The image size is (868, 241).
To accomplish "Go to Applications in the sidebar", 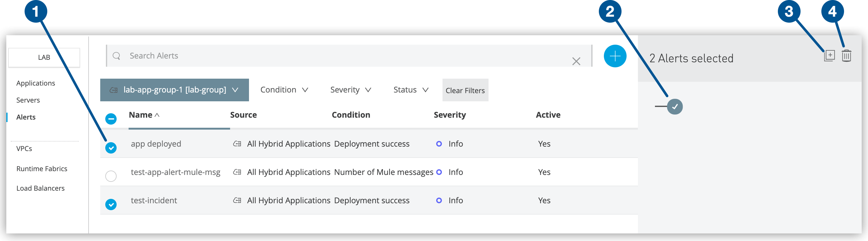I will [x=36, y=83].
